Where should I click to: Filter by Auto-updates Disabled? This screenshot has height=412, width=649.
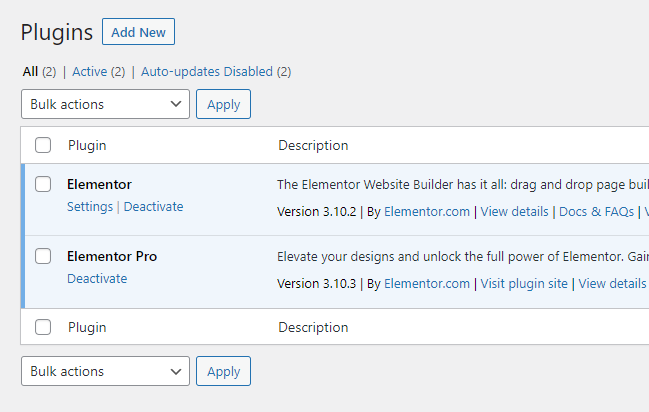point(207,72)
